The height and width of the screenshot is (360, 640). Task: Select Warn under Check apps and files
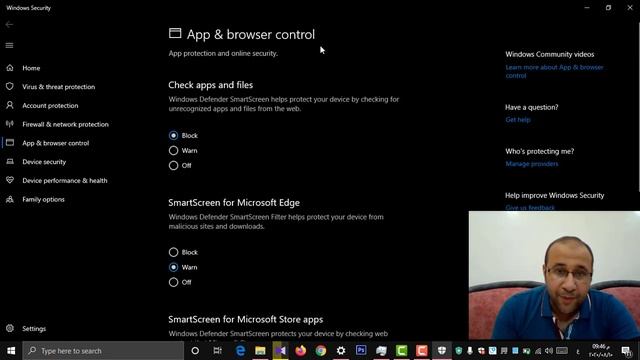point(173,150)
